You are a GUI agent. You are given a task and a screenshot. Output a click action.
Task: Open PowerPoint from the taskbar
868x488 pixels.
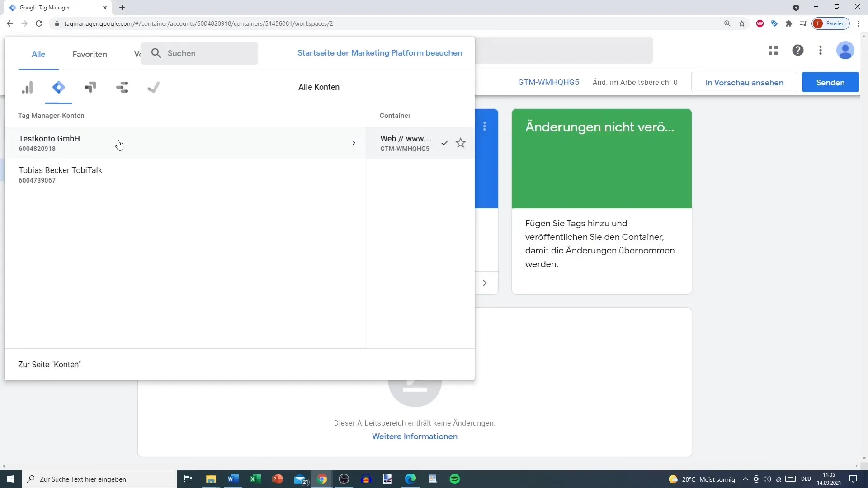278,479
